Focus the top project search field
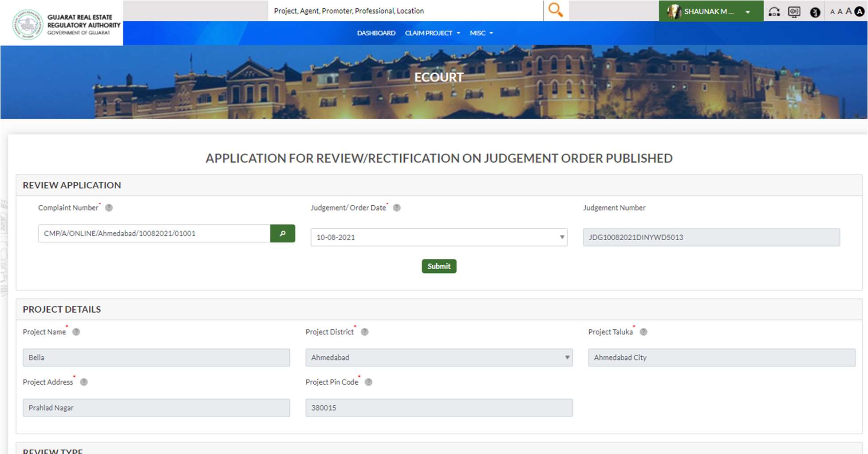Image resolution: width=868 pixels, height=454 pixels. tap(406, 11)
